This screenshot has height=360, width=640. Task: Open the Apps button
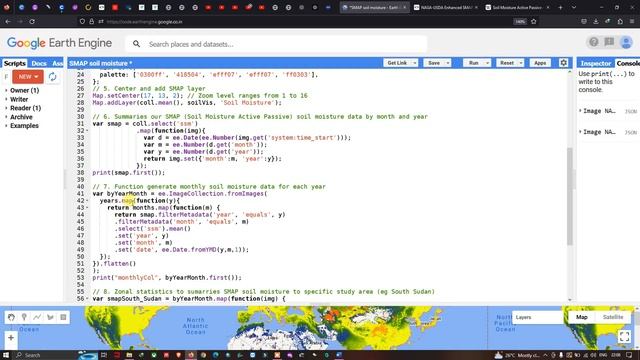point(540,63)
